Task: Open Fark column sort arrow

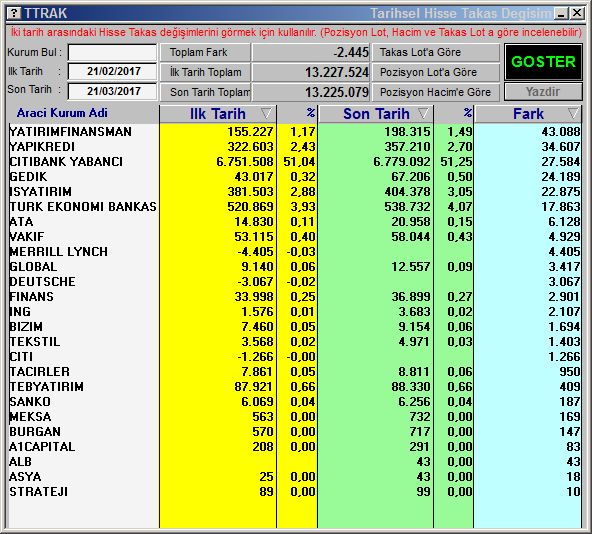Action: tap(573, 113)
